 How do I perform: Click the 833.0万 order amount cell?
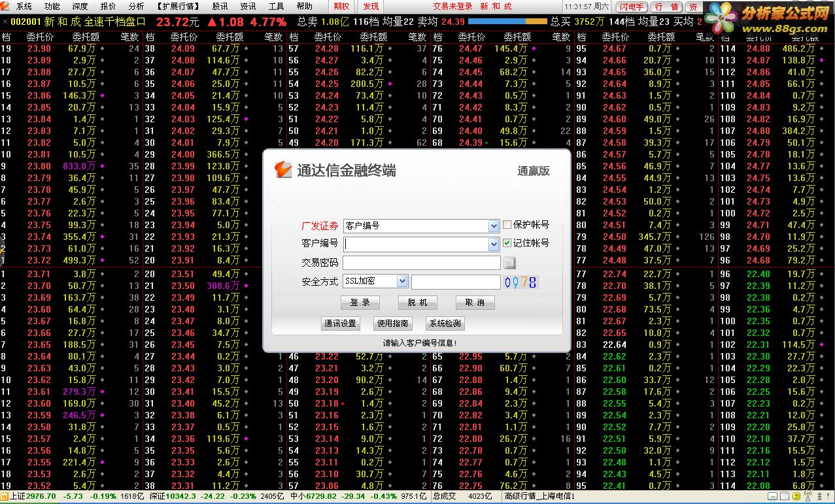click(79, 166)
